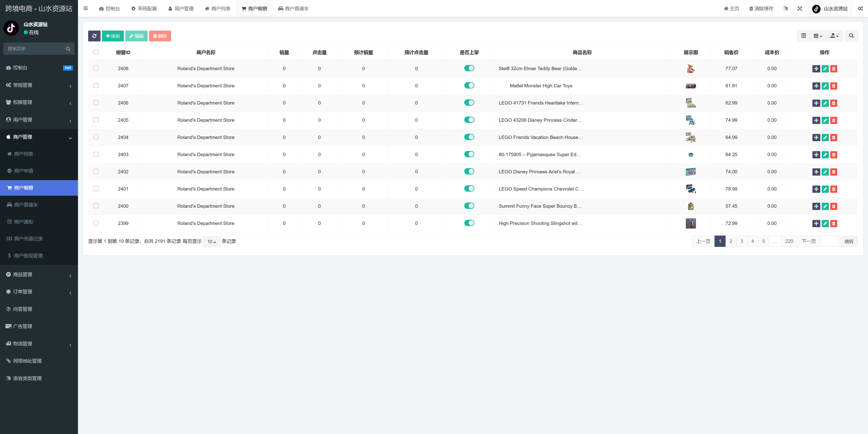
Task: Check the checkbox for row 2406
Action: click(96, 103)
